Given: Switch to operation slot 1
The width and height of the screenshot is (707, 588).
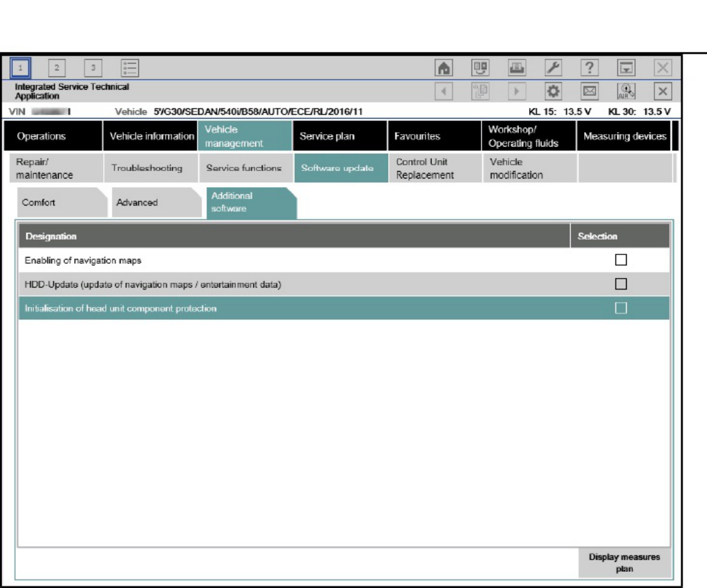Looking at the screenshot, I should pyautogui.click(x=20, y=68).
